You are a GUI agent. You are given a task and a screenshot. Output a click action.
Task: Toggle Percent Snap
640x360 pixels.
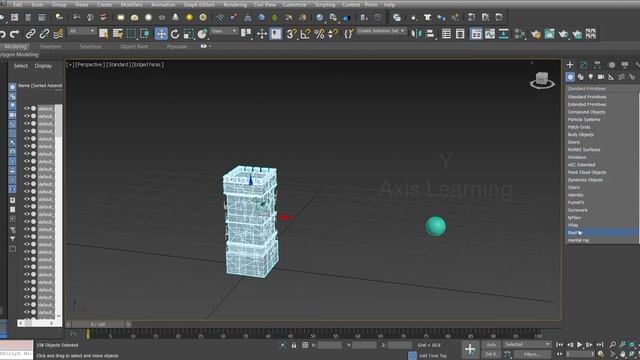tap(319, 34)
